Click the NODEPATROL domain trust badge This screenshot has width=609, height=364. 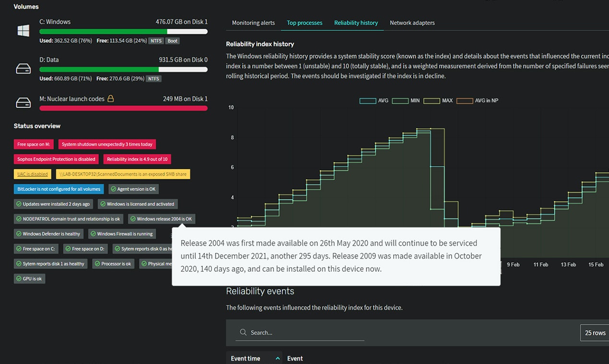[69, 219]
